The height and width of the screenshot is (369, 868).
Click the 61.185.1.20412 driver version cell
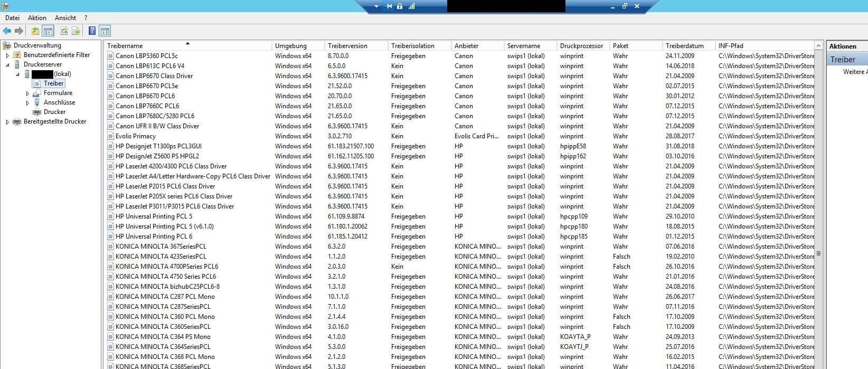(347, 236)
